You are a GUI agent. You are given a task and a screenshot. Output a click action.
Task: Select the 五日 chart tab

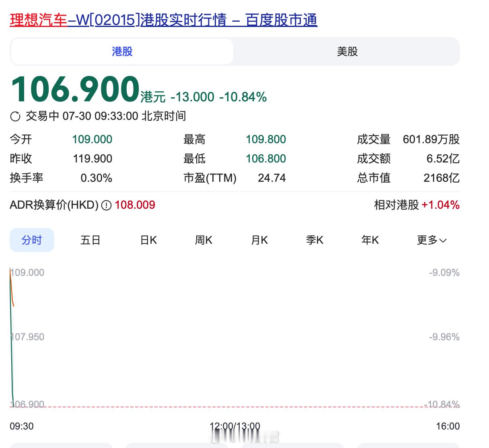tap(90, 240)
